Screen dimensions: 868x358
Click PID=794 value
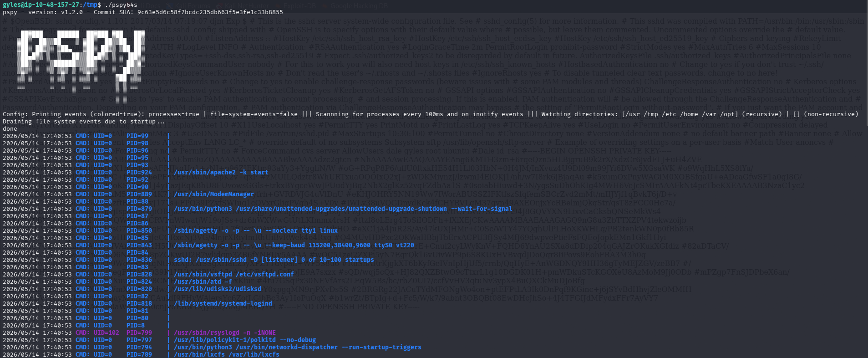point(139,348)
